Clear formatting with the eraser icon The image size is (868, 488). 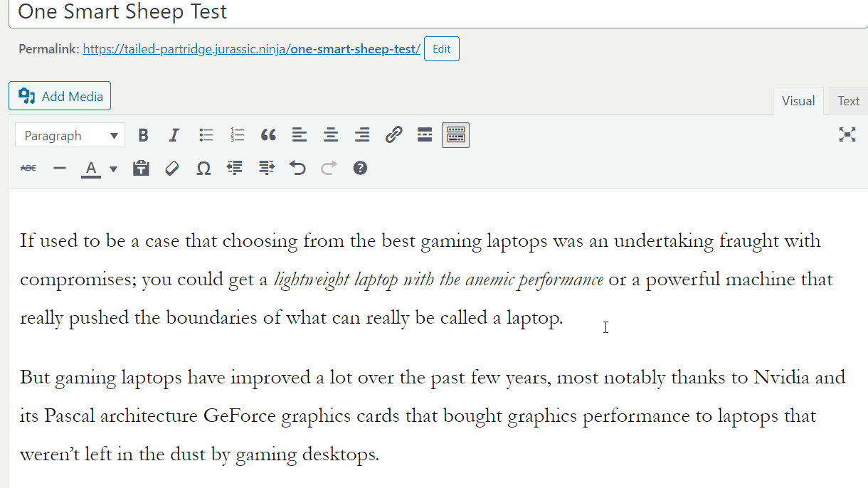(x=171, y=168)
